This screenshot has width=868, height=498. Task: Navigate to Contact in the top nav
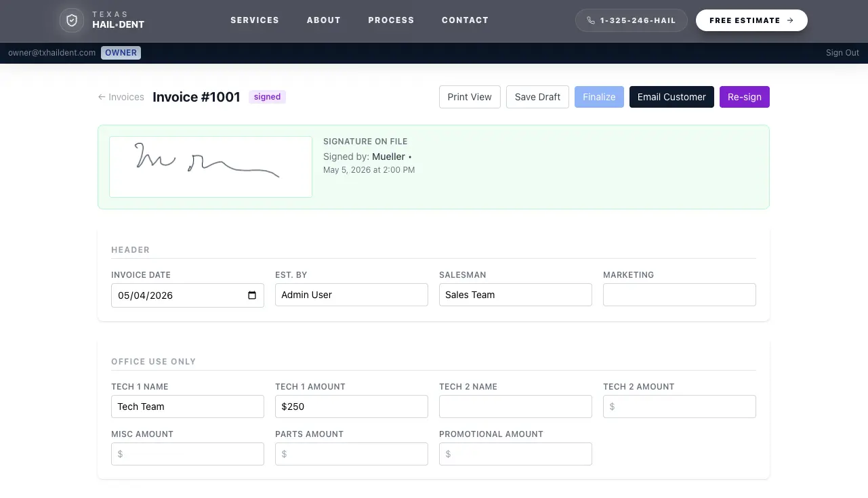465,20
